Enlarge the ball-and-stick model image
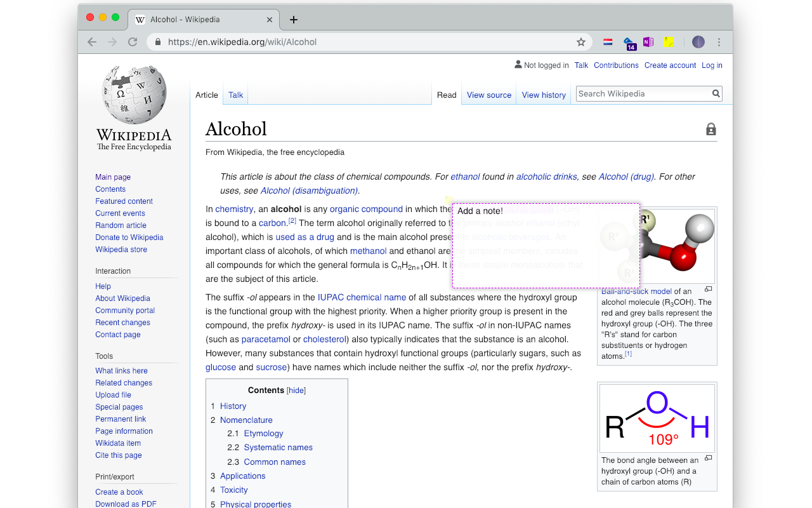Screen dimensions: 812x508 709,290
